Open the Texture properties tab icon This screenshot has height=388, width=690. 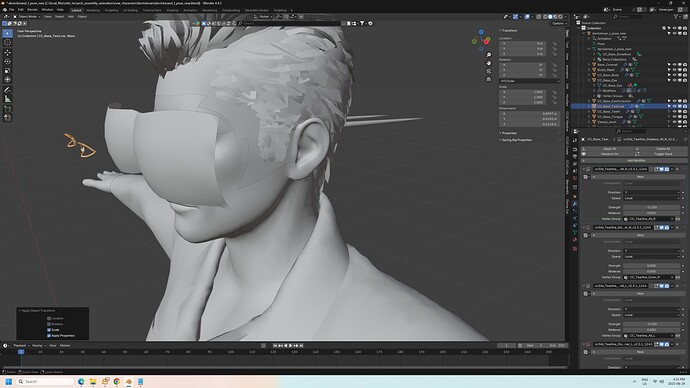pos(575,249)
